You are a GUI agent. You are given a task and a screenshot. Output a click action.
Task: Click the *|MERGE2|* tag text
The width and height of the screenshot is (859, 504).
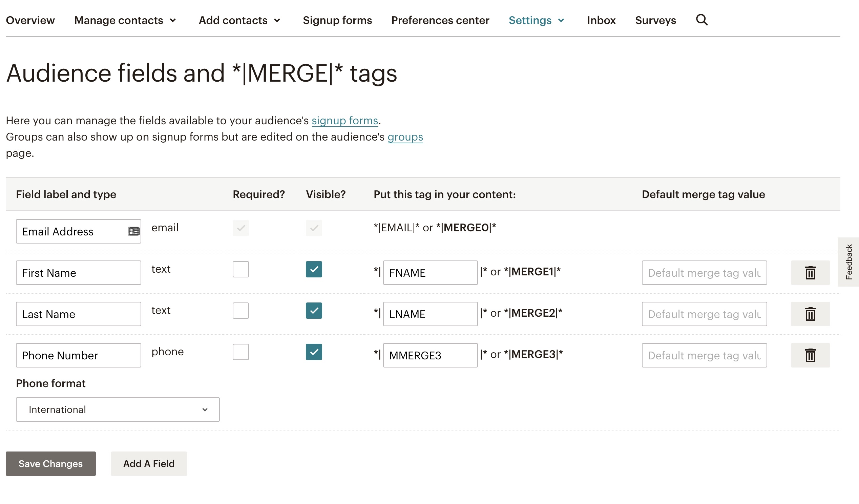coord(533,313)
